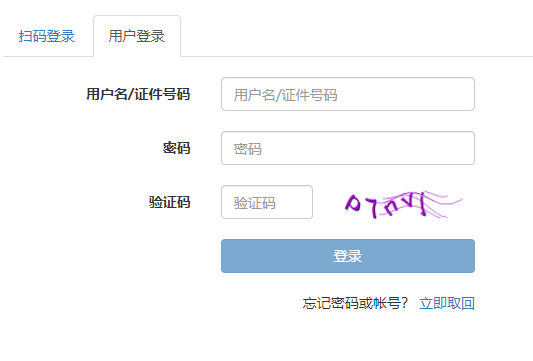Follow 立即取回 to recover account
The image size is (533, 361).
click(x=447, y=303)
